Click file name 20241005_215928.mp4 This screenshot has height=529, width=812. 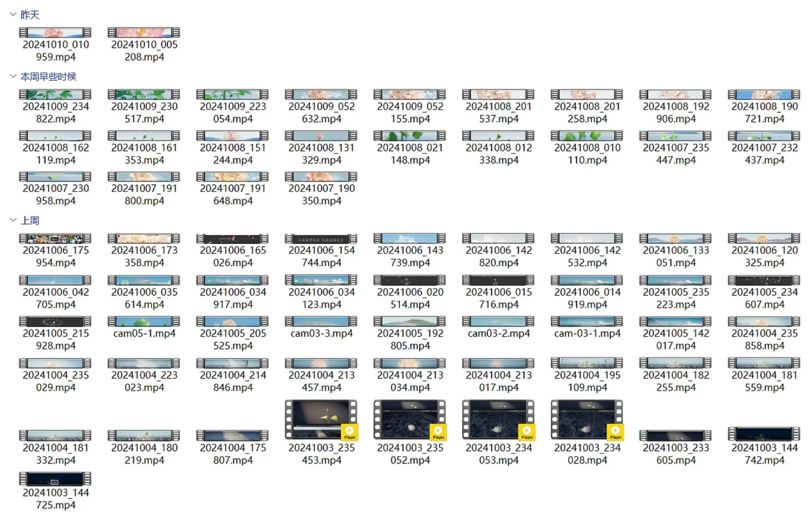click(56, 339)
